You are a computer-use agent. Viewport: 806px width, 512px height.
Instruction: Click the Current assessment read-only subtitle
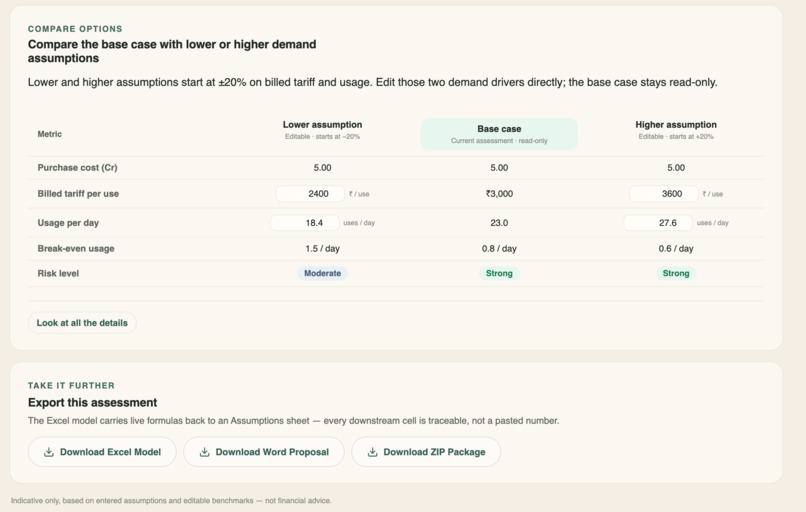coord(499,141)
